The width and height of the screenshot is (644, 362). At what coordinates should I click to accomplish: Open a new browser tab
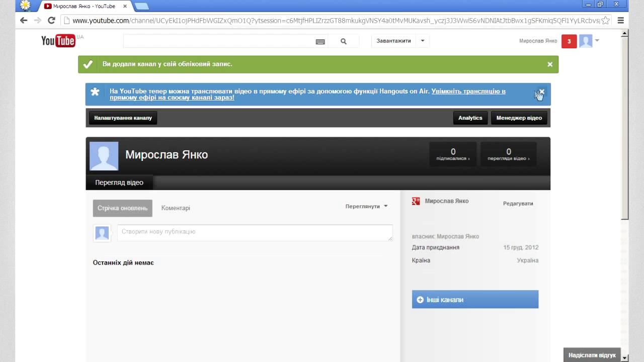pyautogui.click(x=142, y=6)
